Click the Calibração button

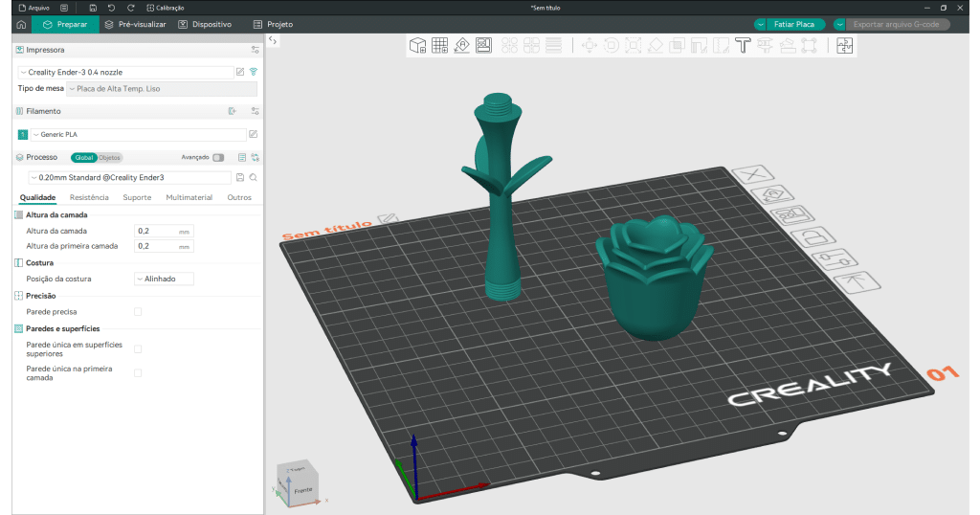[x=165, y=8]
